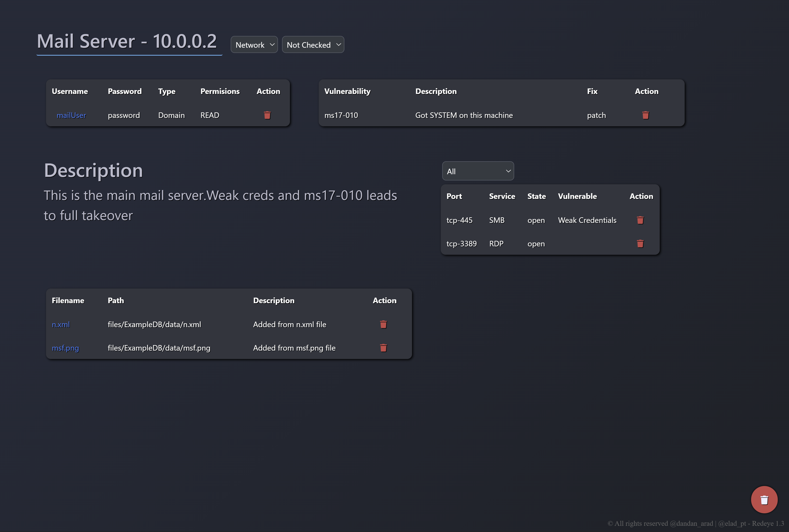The image size is (789, 532).
Task: Open the n.xml file link
Action: [61, 324]
